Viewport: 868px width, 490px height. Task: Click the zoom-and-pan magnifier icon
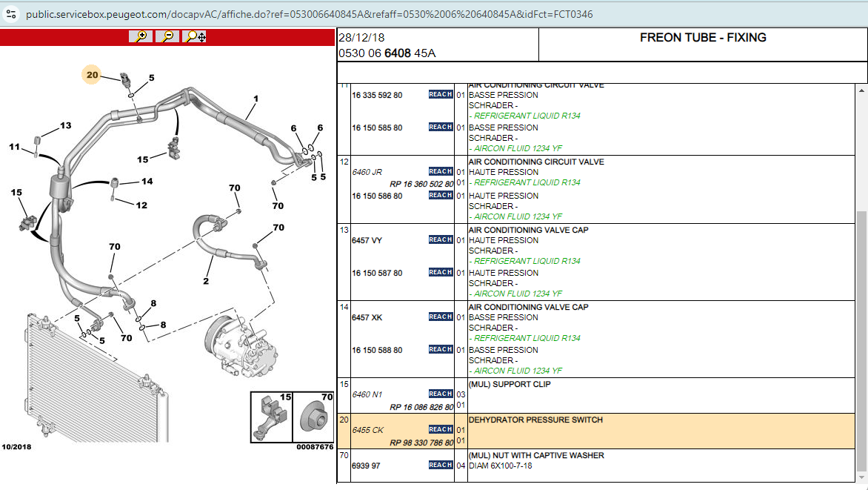[195, 36]
